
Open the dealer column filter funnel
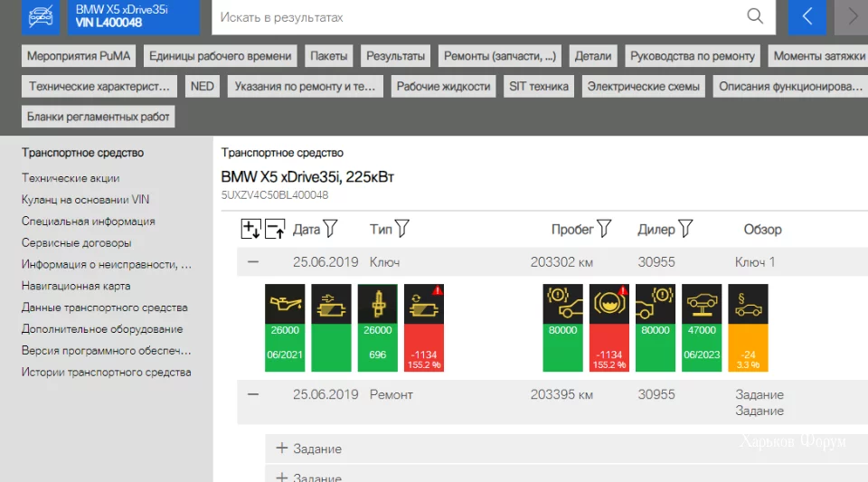(686, 228)
